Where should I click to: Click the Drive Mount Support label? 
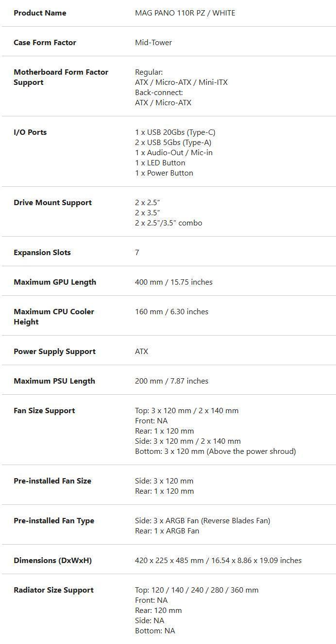[52, 203]
